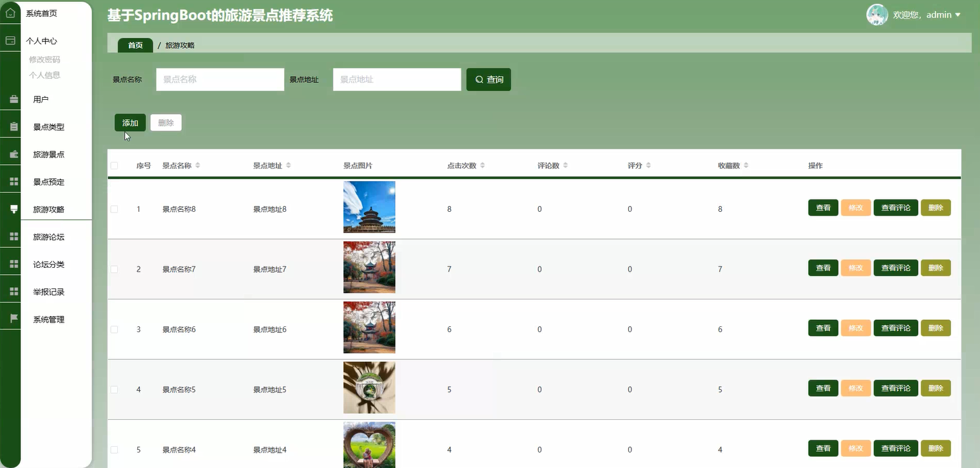This screenshot has width=980, height=468.
Task: Open the thumbnail image of 景点名称5
Action: [x=369, y=388]
